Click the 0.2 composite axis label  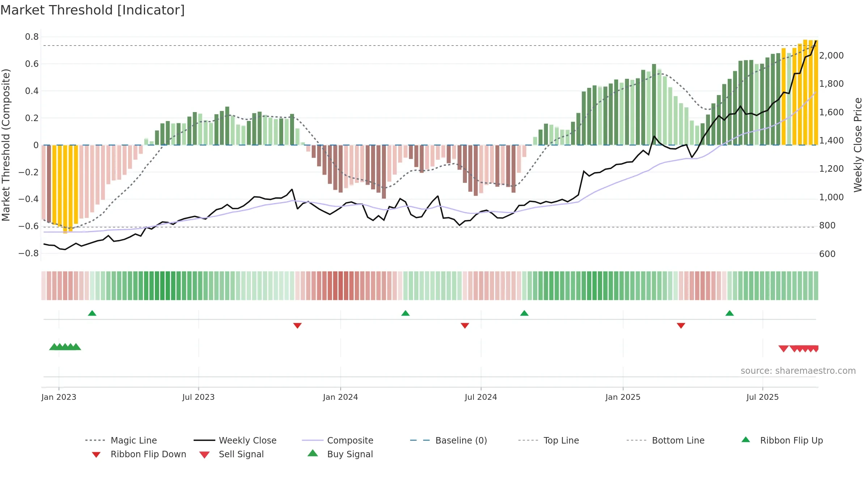click(32, 118)
